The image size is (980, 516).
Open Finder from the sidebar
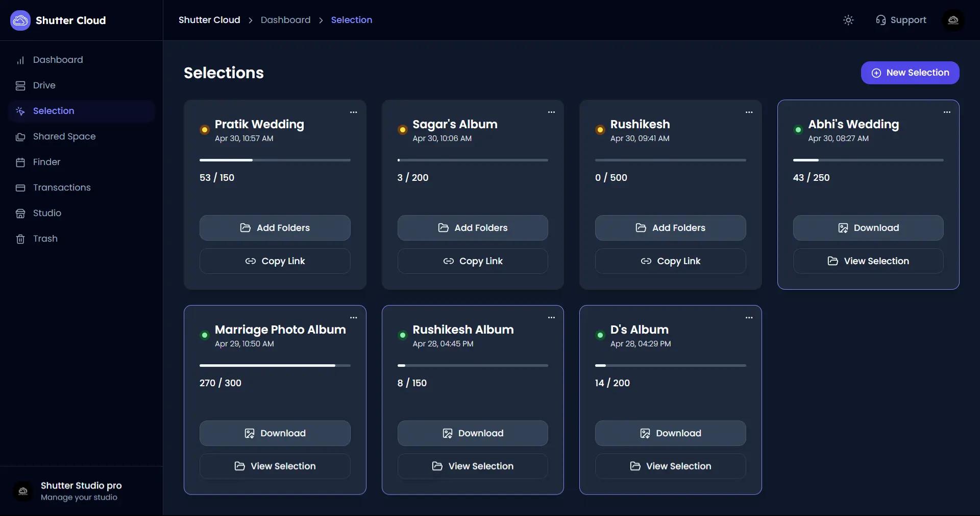click(46, 162)
